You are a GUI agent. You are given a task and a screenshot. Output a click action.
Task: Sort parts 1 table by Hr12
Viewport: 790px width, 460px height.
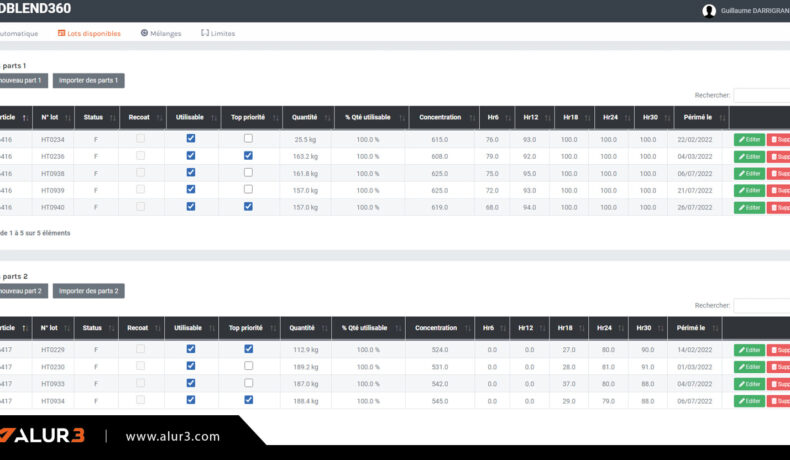[535, 117]
